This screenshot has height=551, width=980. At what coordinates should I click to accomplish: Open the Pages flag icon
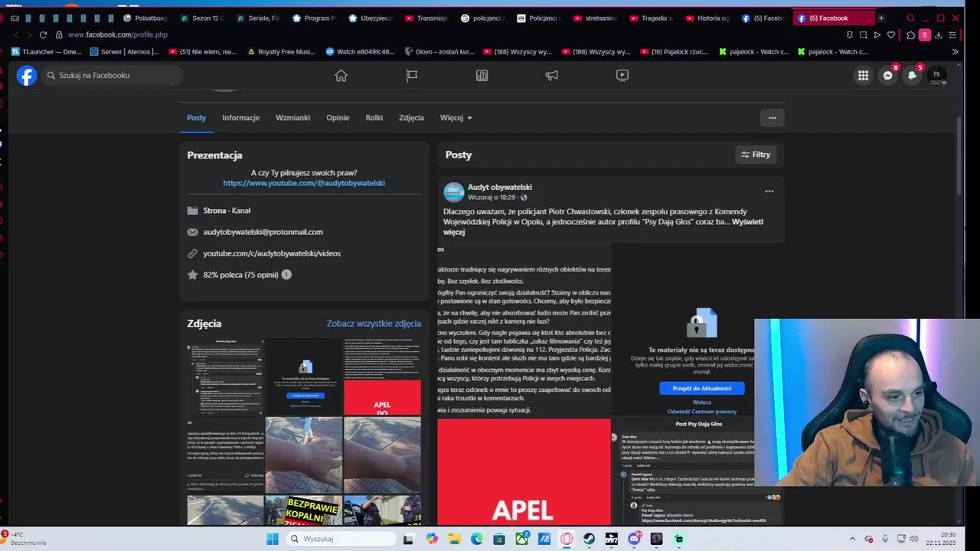pyautogui.click(x=412, y=75)
